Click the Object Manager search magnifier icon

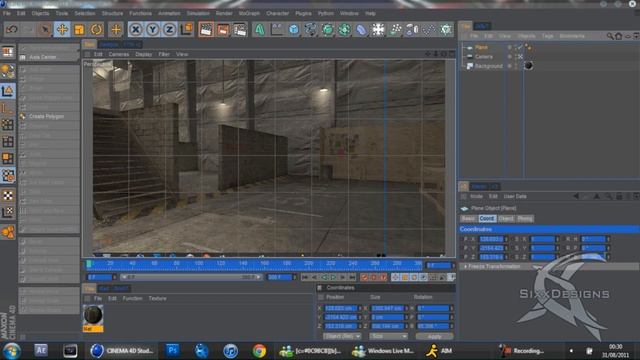610,36
